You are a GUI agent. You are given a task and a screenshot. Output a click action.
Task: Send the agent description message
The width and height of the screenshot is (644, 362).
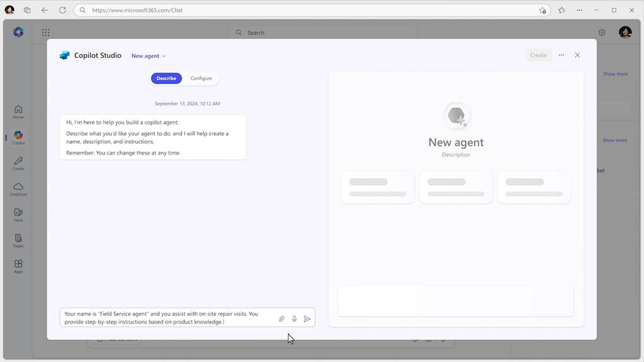307,319
